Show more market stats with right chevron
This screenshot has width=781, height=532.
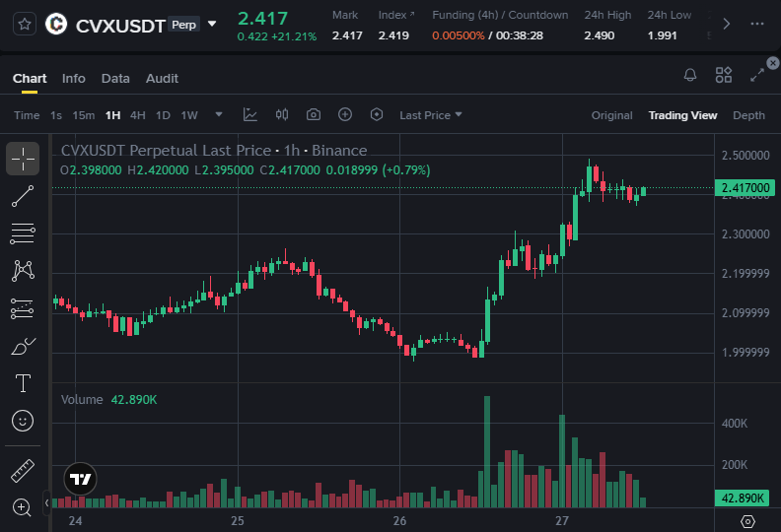pyautogui.click(x=726, y=24)
